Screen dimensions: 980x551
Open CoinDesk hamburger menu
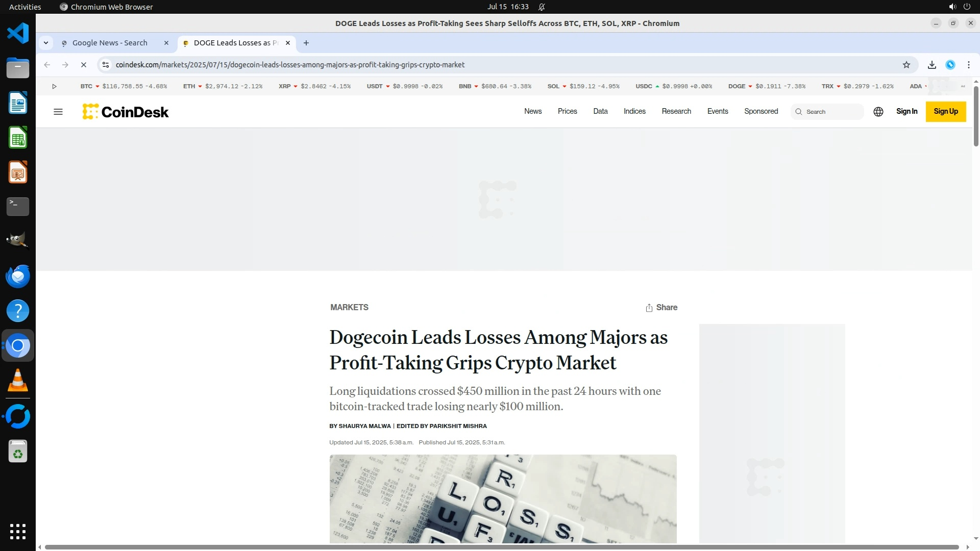tap(58, 112)
